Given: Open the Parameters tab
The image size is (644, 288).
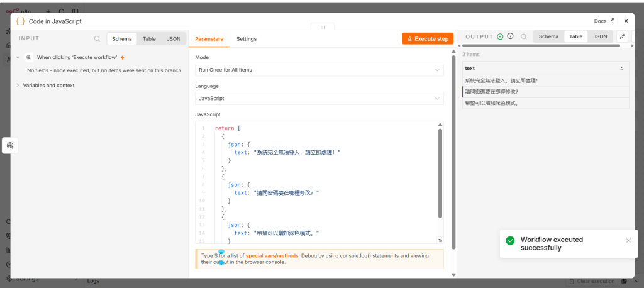Looking at the screenshot, I should tap(209, 39).
